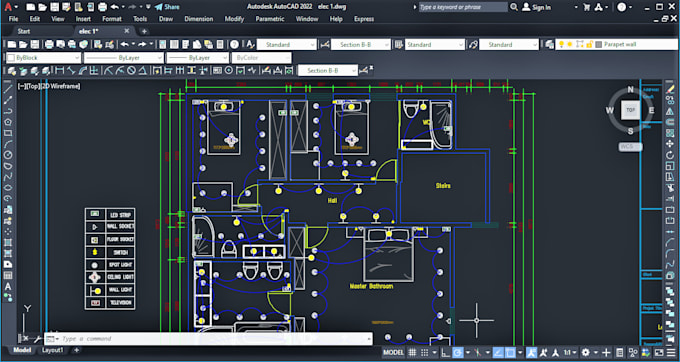Open the Standard text style dropdown
This screenshot has height=362, width=680.
(x=287, y=45)
